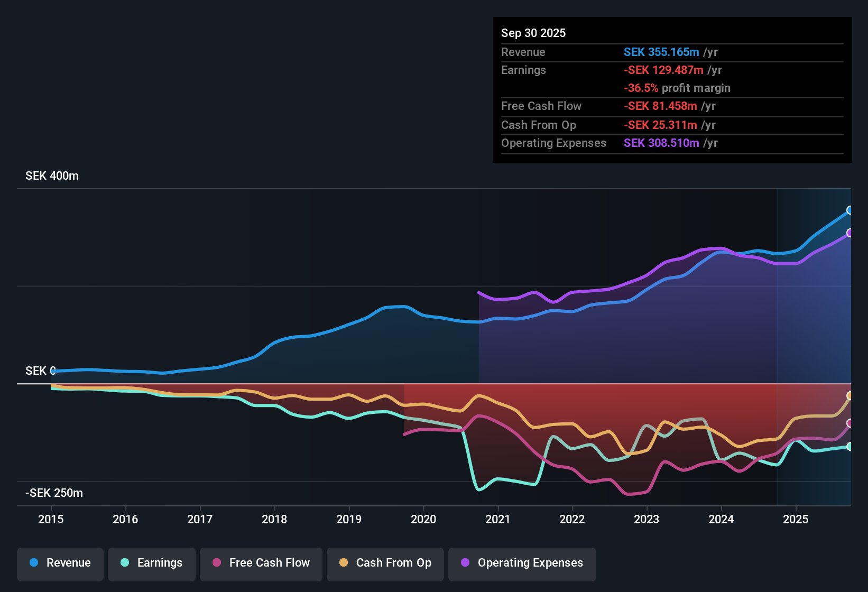The width and height of the screenshot is (868, 592).
Task: Click the Revenue endpoint marker on chart
Action: click(850, 210)
